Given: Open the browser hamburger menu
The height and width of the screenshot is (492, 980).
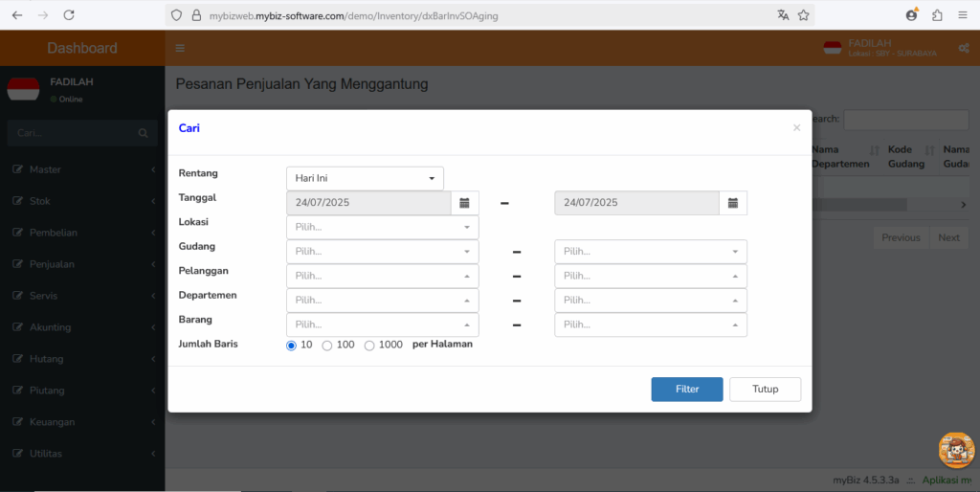Looking at the screenshot, I should (963, 15).
